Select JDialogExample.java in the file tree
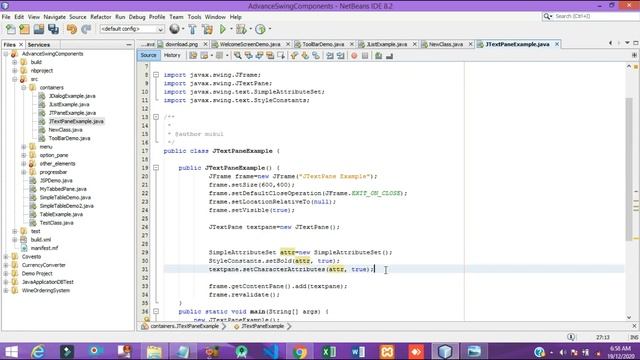The width and height of the screenshot is (640, 360). [72, 96]
